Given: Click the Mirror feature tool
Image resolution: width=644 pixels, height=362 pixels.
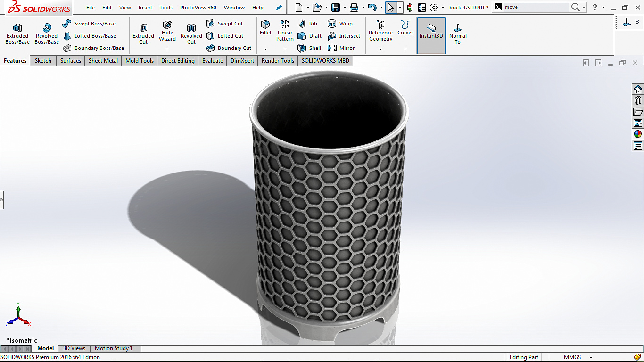Looking at the screenshot, I should click(332, 48).
